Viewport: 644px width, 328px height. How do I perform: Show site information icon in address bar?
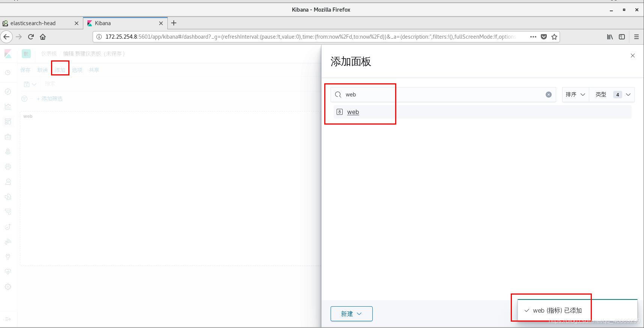(x=99, y=37)
